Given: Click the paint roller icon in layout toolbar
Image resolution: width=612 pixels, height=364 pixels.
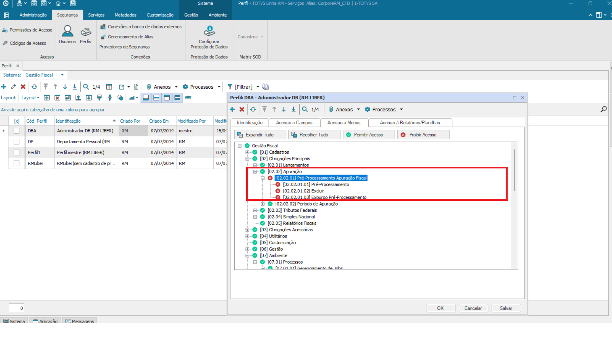Looking at the screenshot, I should 100,98.
